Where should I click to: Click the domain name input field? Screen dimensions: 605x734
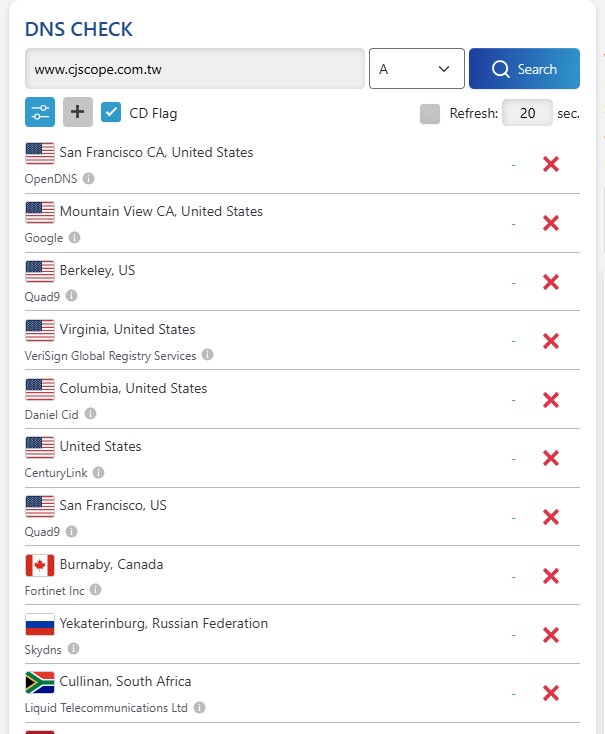194,69
